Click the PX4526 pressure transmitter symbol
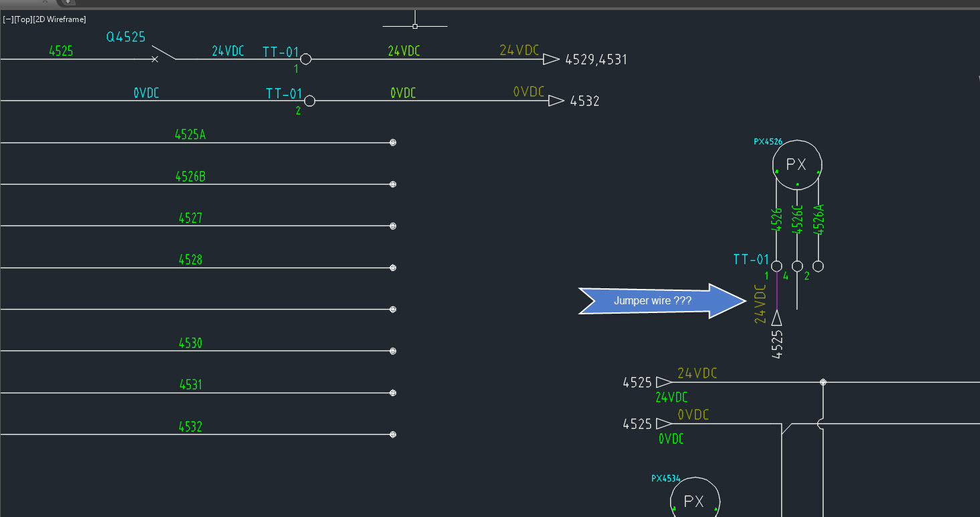 (797, 163)
